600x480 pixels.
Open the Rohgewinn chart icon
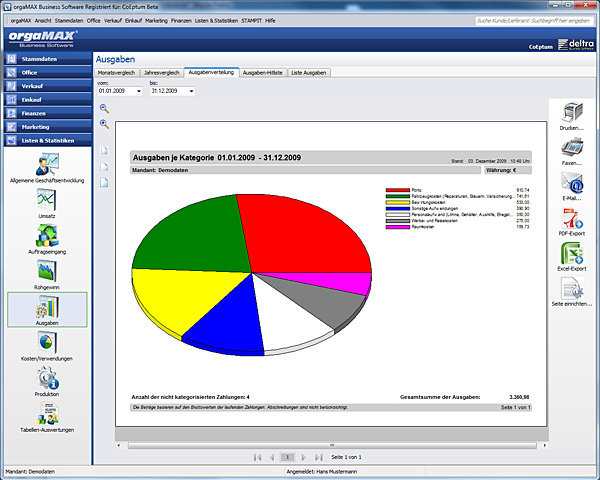(47, 271)
